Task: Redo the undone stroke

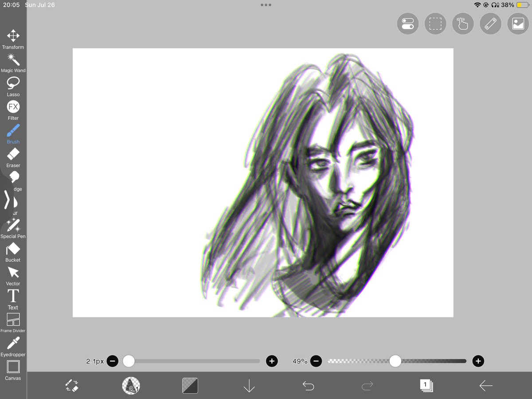Action: [x=367, y=386]
